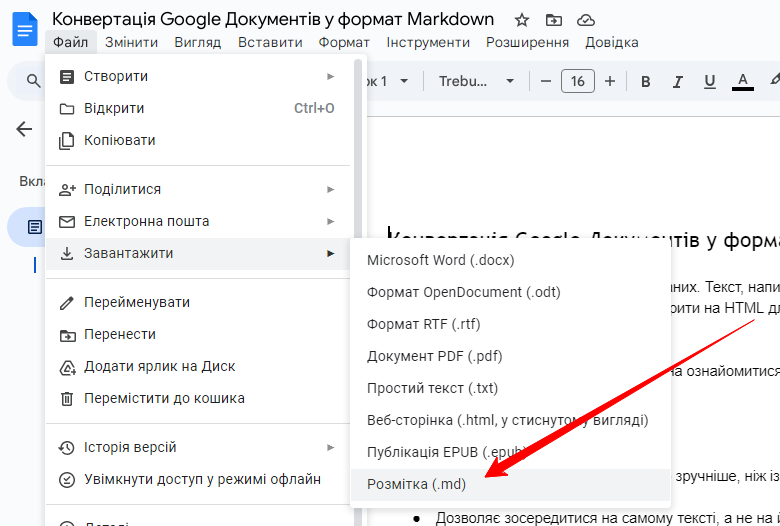Download as Простий текст (.txt)
Viewport: 780px width, 526px height.
pos(510,388)
